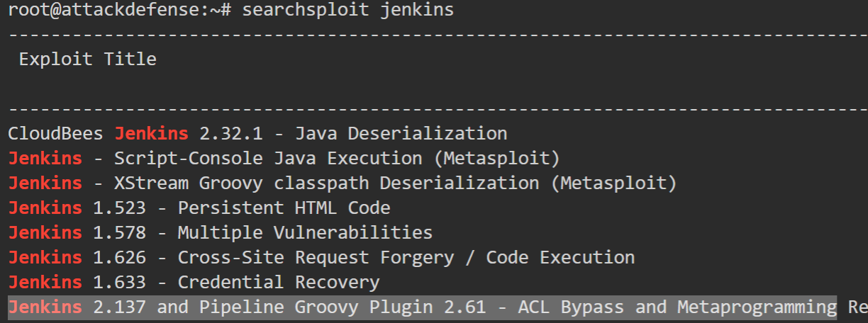Click 'Jenkins 1.523 - Persistent HTML Code' row
Viewport: 868px width, 323px height.
199,208
